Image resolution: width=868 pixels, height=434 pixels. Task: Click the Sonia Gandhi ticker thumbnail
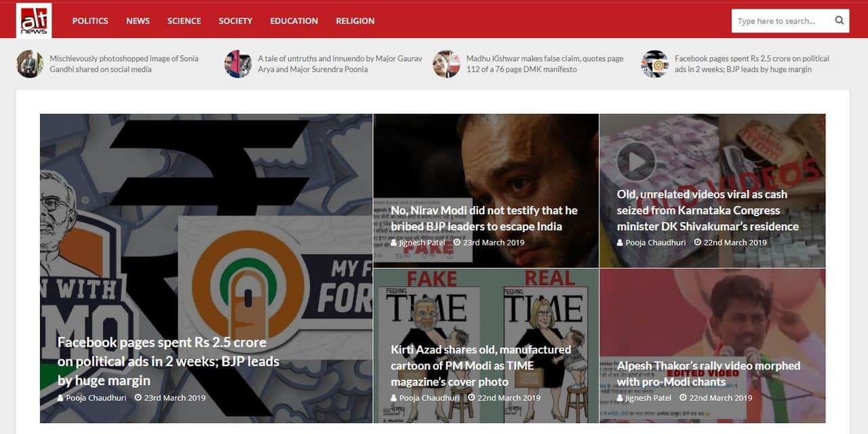click(x=29, y=64)
